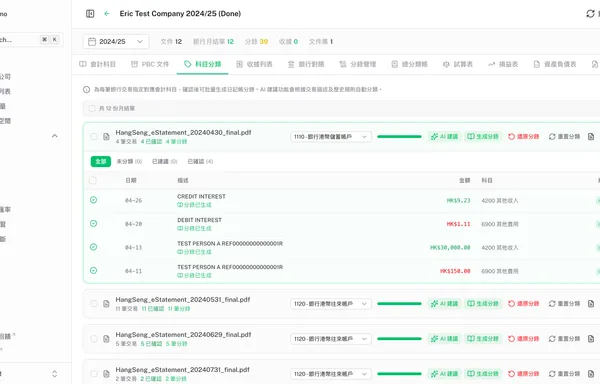
Task: Go back using the green arrow icon
Action: pyautogui.click(x=107, y=14)
